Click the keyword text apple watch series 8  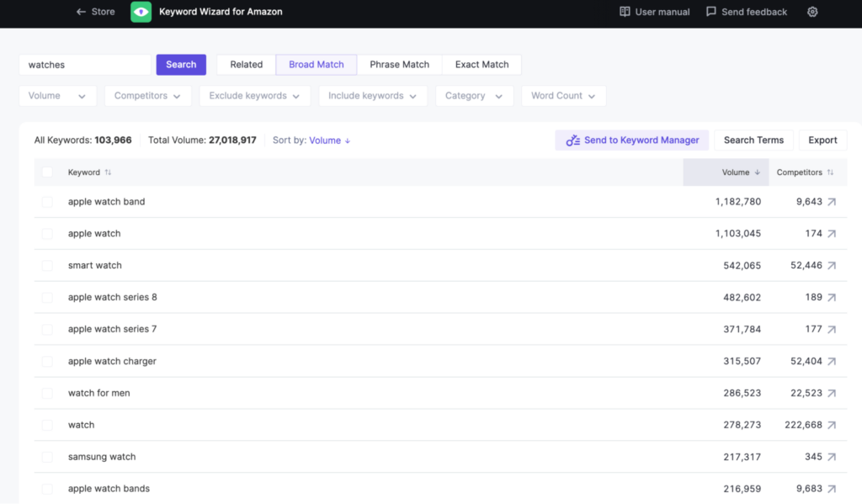coord(112,297)
